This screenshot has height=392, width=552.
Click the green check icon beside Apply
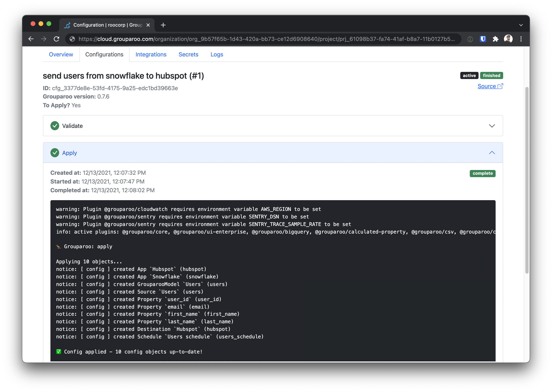click(55, 153)
